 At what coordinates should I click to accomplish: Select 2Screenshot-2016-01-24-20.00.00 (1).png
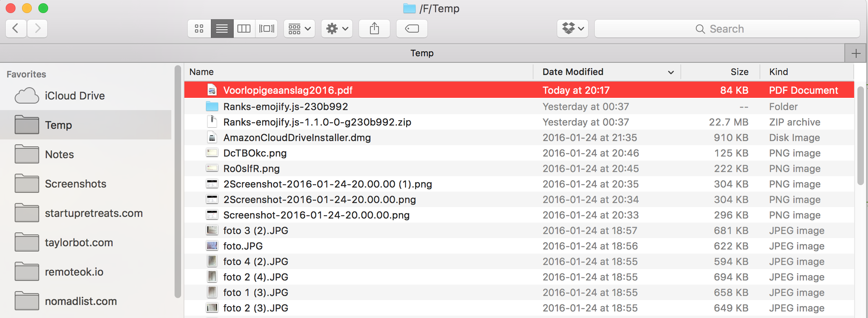click(x=519, y=184)
